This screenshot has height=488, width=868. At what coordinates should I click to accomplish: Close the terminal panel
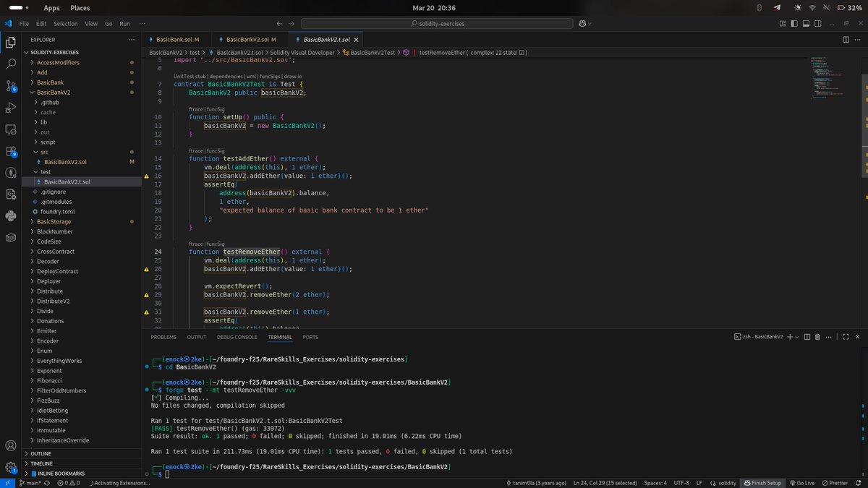pyautogui.click(x=858, y=337)
